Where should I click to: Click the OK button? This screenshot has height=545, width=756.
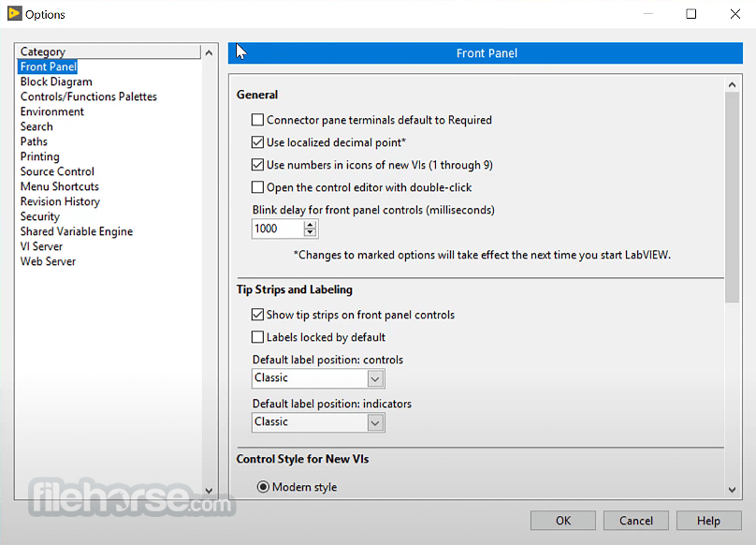(563, 521)
